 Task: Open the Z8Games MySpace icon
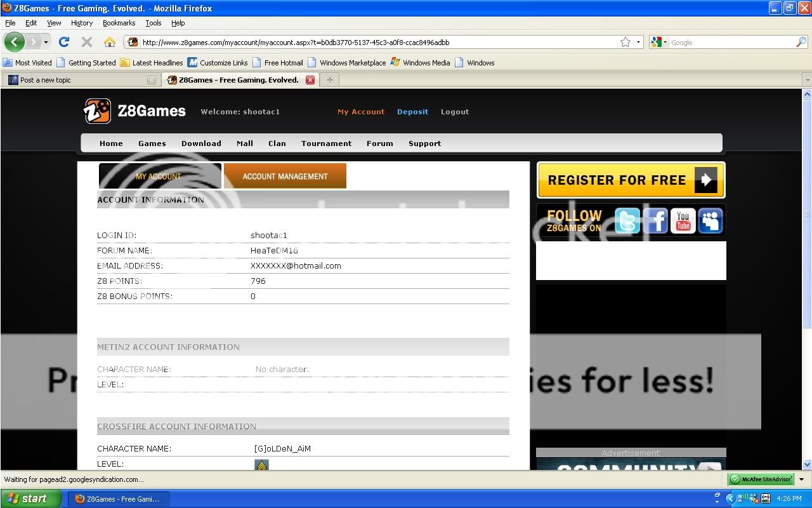pos(711,221)
